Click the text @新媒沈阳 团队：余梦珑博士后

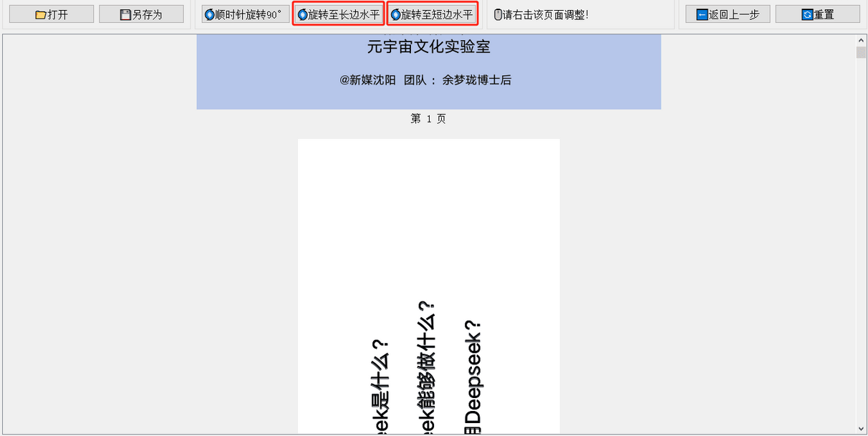tap(425, 80)
